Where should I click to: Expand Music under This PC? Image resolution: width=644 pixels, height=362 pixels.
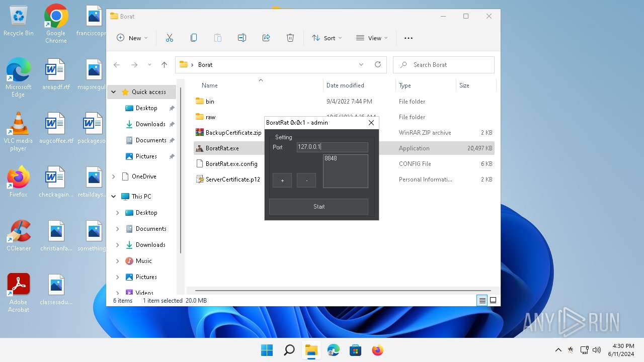117,261
